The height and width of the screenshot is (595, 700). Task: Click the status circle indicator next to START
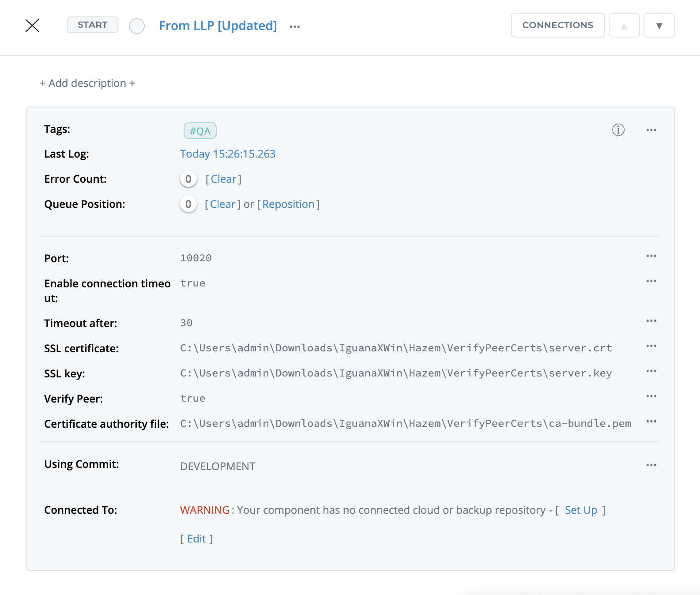click(x=137, y=26)
